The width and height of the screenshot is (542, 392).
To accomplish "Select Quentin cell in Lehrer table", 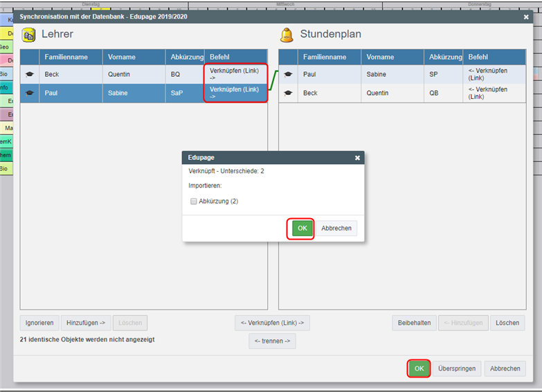I will point(134,74).
